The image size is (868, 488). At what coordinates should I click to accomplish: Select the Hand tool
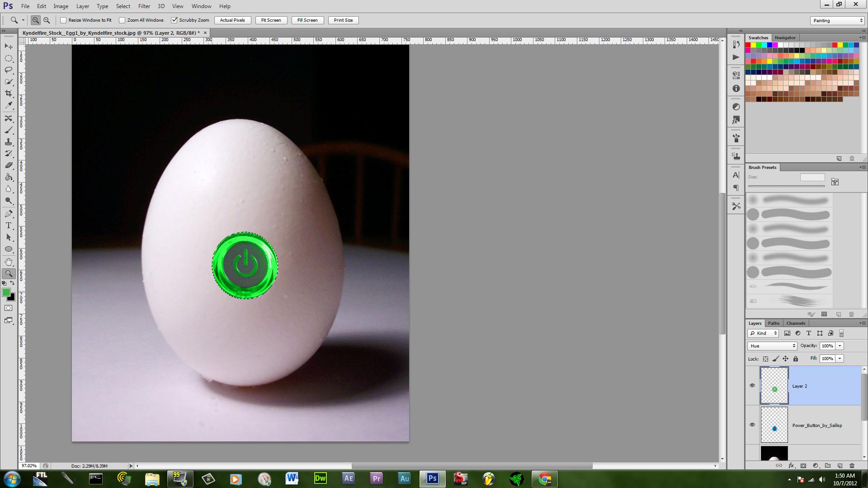click(x=9, y=262)
